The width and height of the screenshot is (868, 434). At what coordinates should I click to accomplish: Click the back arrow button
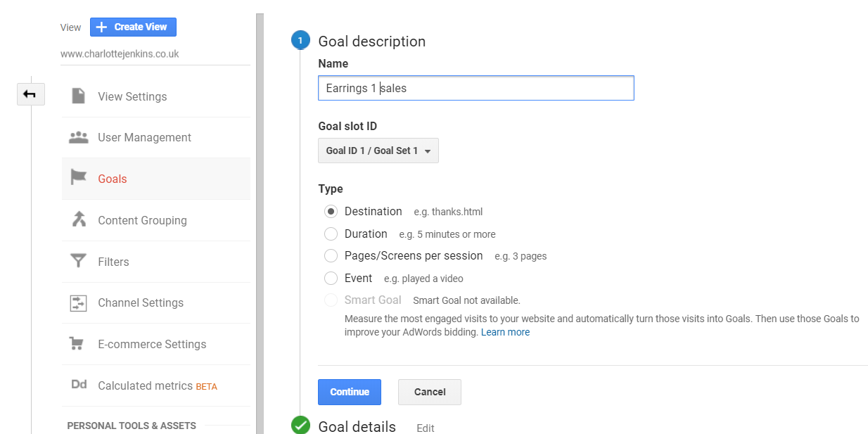[x=30, y=94]
